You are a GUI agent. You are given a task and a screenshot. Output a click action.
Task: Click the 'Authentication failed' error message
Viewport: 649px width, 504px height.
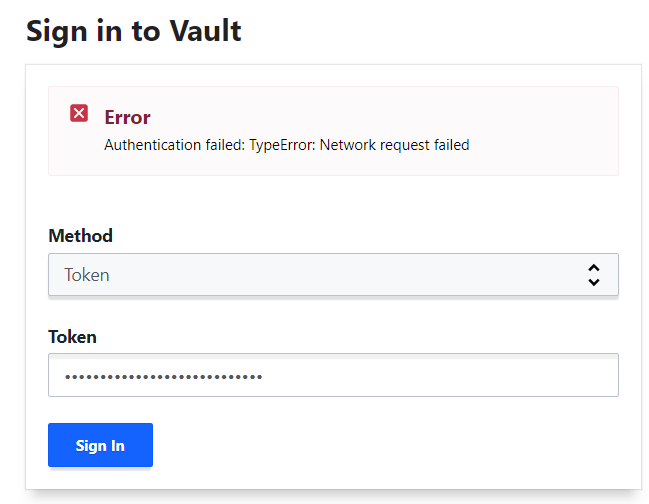(x=286, y=145)
